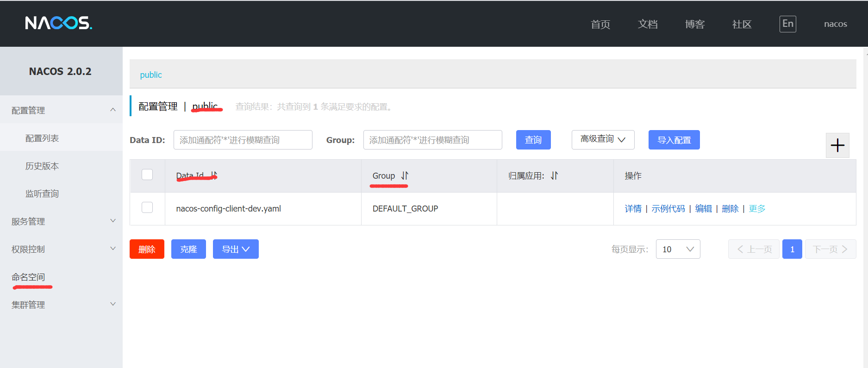Screen dimensions: 868x368
Task: Open the 导出 export dropdown
Action: (236, 249)
